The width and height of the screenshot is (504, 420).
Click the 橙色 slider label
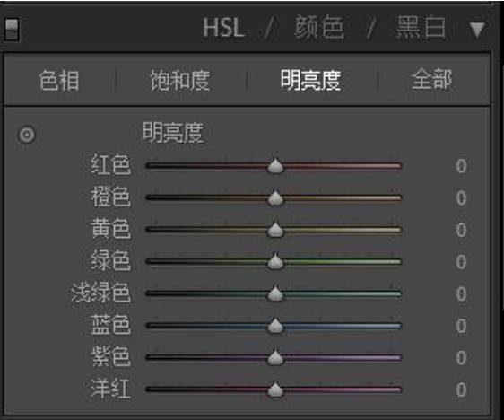pyautogui.click(x=111, y=197)
